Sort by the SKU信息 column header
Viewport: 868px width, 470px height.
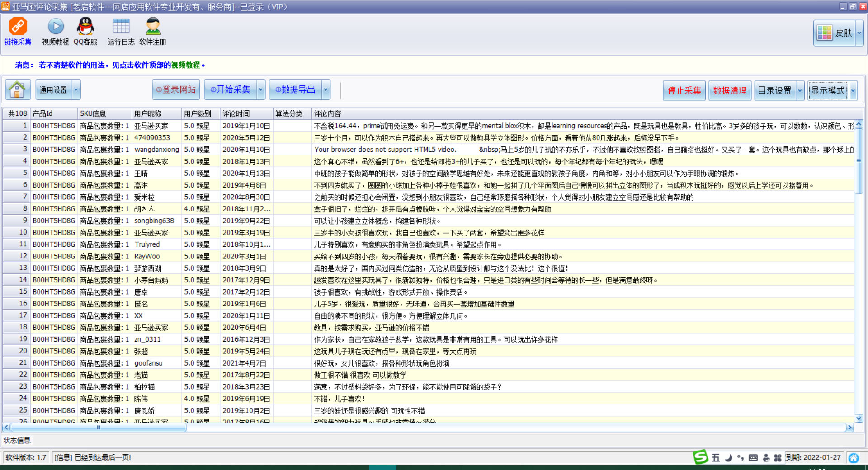pos(104,113)
